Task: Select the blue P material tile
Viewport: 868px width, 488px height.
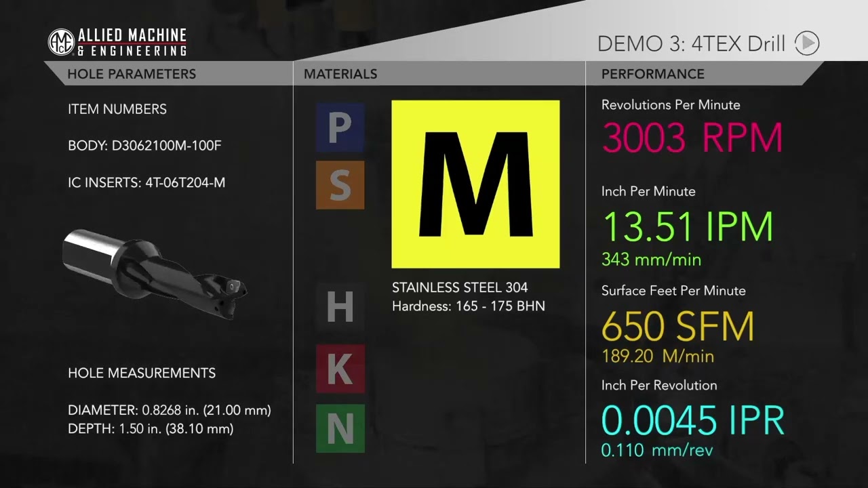Action: tap(340, 127)
